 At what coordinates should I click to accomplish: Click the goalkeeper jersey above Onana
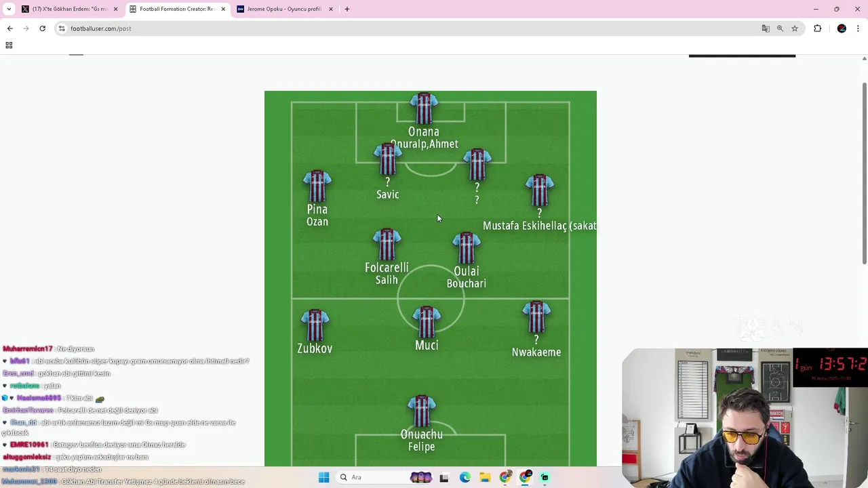[x=424, y=108]
